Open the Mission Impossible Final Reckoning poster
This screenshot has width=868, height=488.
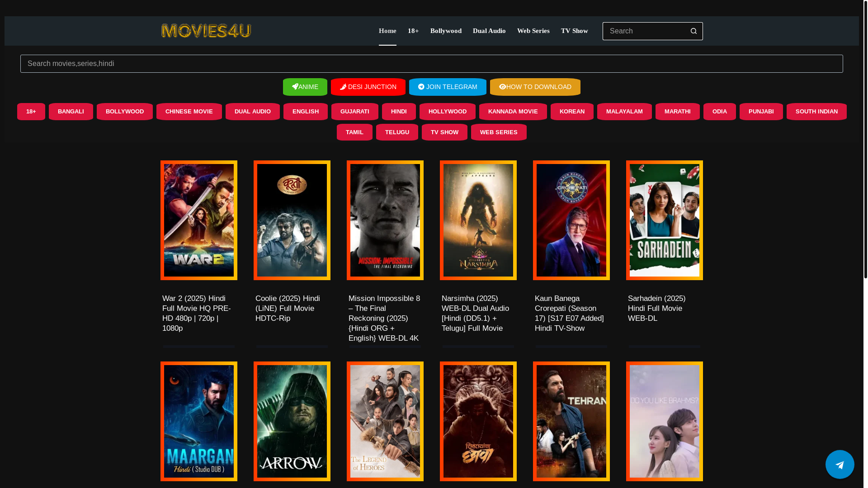(x=385, y=220)
